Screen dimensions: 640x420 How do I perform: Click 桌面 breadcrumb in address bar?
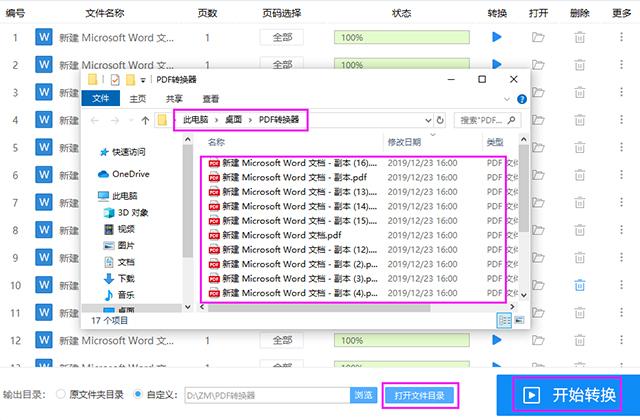click(x=233, y=120)
